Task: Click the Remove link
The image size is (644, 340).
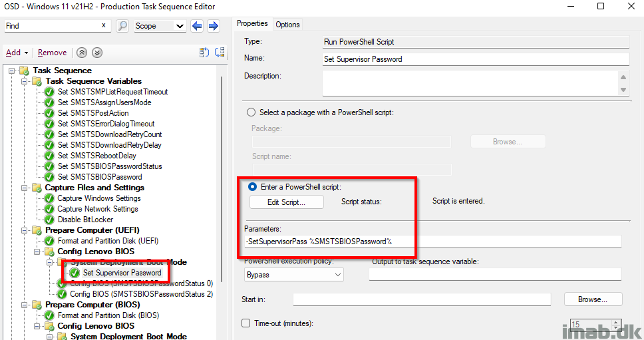Action: [52, 53]
